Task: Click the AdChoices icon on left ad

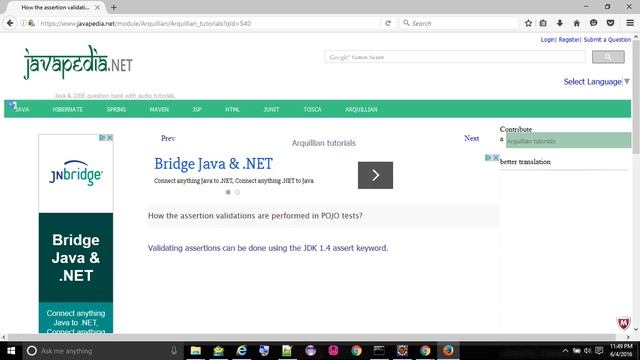Action: (102, 138)
